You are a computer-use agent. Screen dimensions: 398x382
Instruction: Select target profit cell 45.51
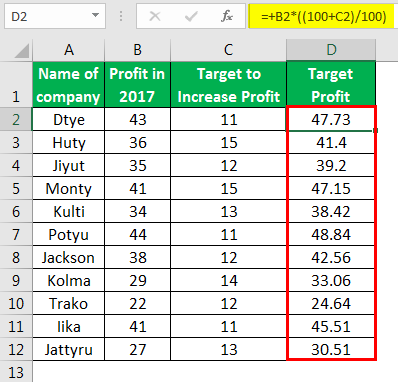click(x=331, y=326)
